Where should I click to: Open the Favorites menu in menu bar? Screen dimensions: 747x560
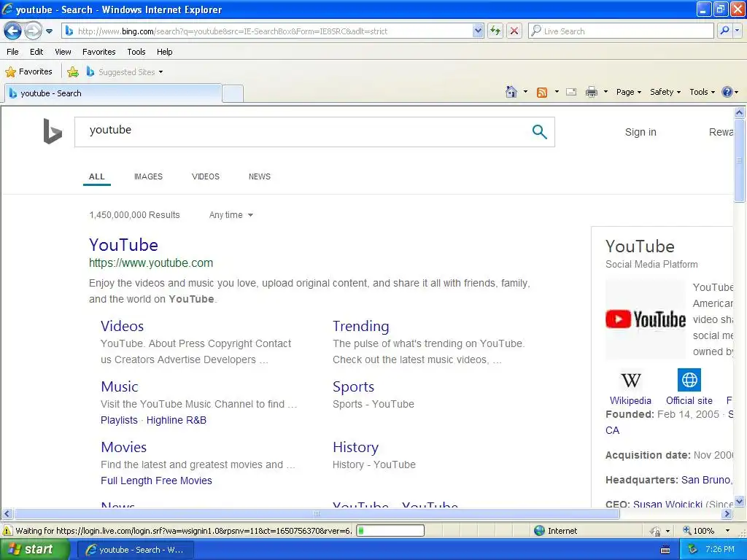coord(98,52)
